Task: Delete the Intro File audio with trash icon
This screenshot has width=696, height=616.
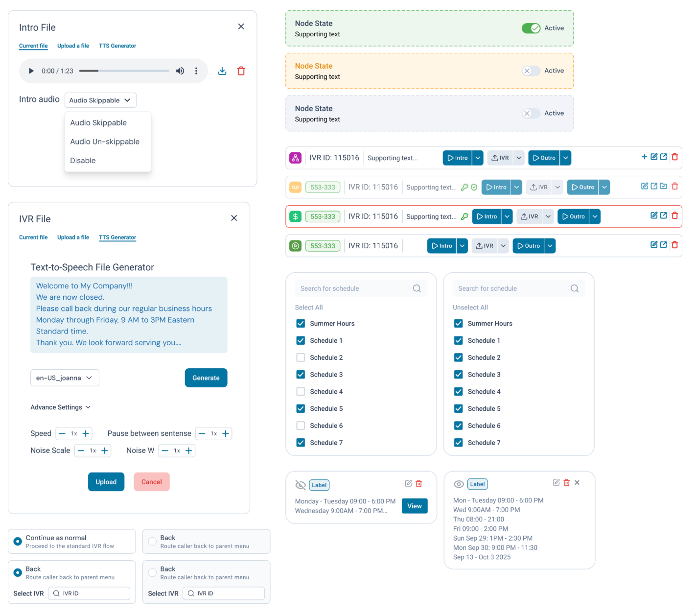Action: coord(241,71)
